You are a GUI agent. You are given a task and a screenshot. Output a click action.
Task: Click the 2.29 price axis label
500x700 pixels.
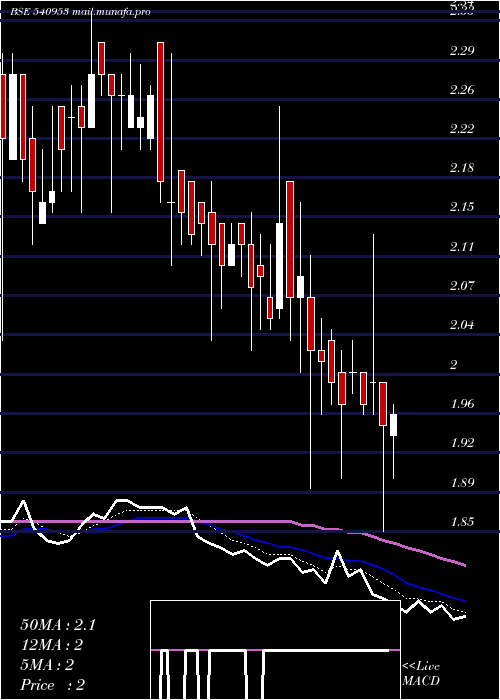point(462,51)
